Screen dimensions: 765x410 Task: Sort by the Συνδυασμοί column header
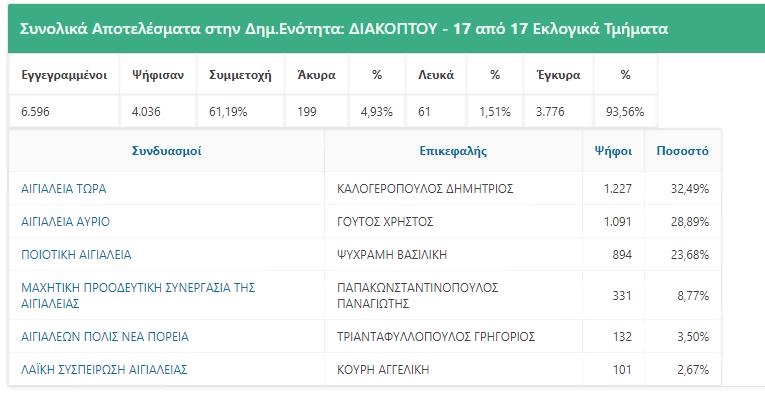(166, 151)
